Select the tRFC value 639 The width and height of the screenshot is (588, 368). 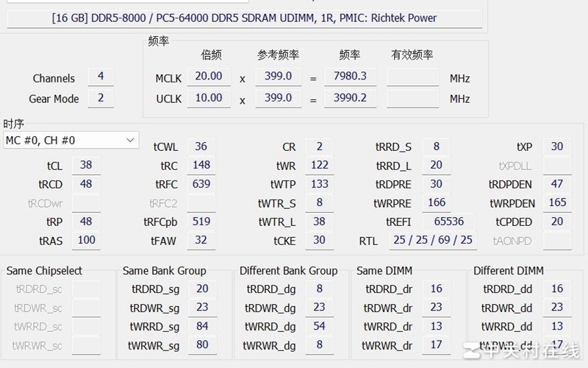coord(201,184)
